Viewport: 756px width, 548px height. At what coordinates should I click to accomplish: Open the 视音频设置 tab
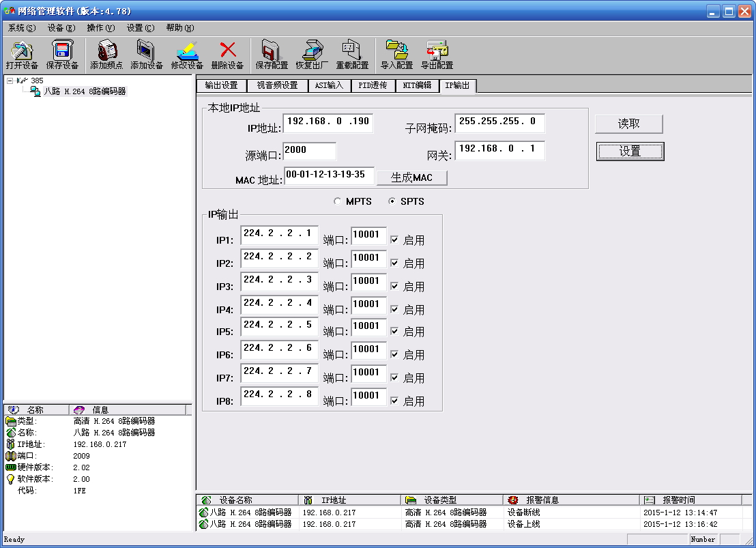point(277,86)
